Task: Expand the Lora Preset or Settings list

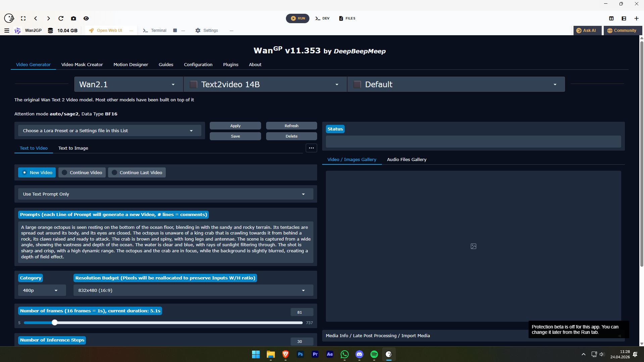Action: (x=109, y=131)
